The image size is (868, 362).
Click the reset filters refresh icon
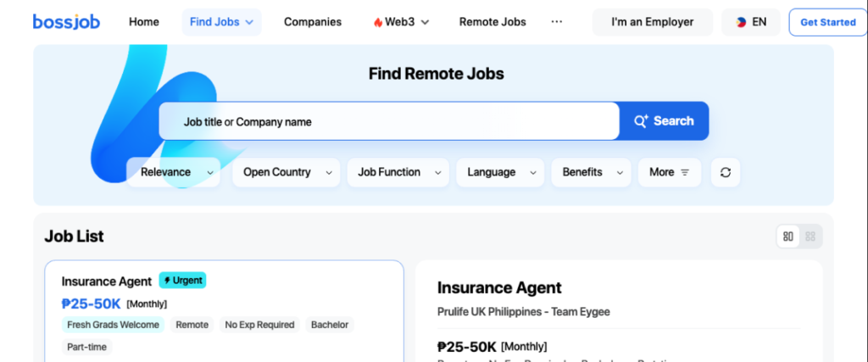tap(725, 172)
